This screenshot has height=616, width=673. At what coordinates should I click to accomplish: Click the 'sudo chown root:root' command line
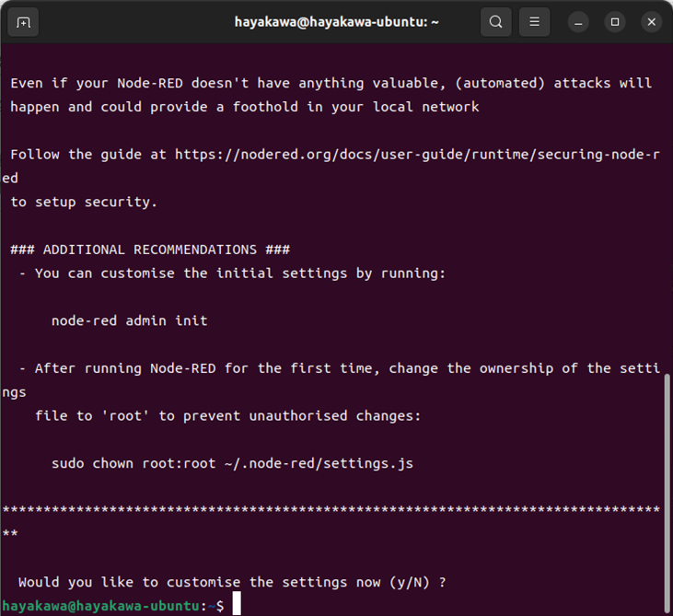point(232,463)
